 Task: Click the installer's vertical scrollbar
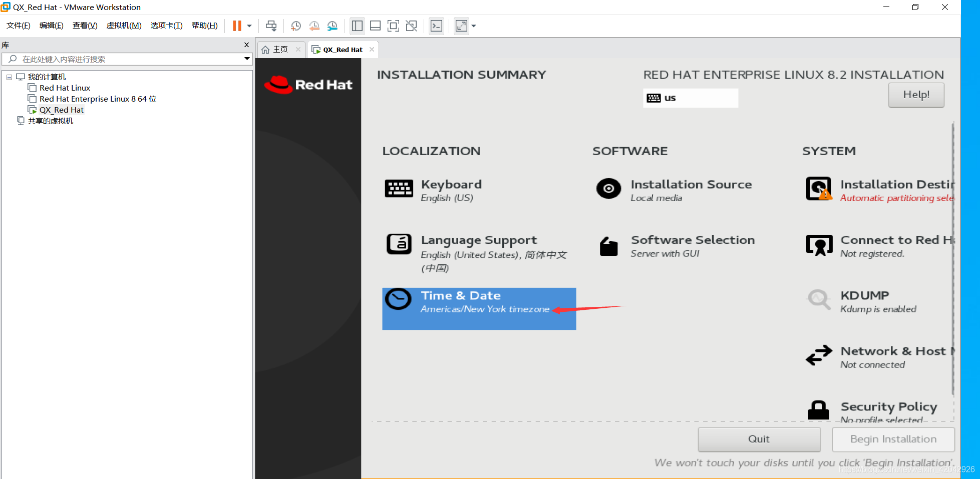pos(952,260)
